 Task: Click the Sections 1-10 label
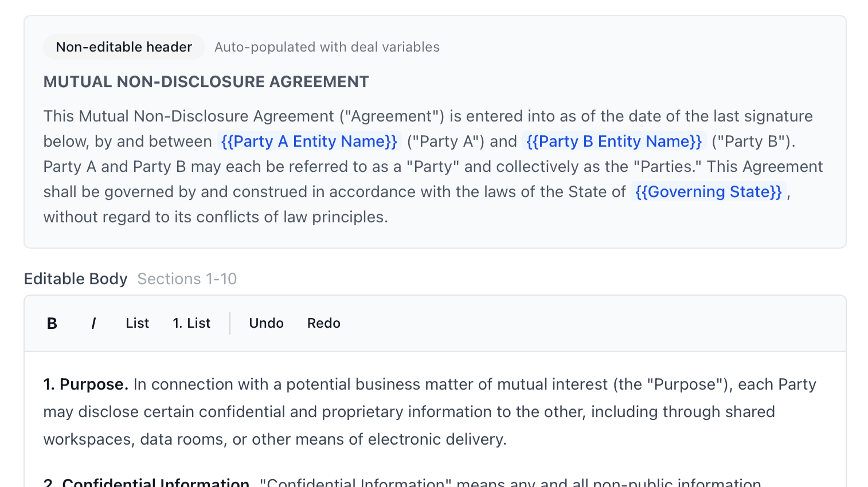pyautogui.click(x=187, y=279)
